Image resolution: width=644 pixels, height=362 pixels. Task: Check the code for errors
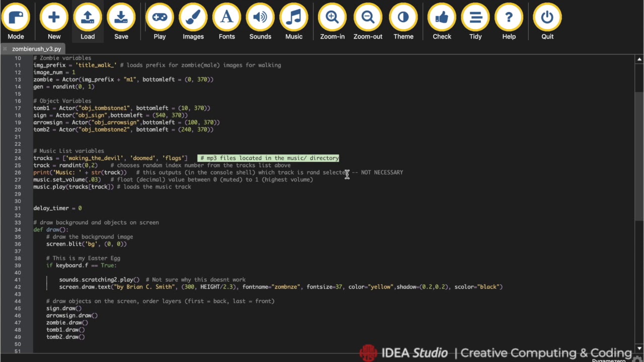(442, 22)
